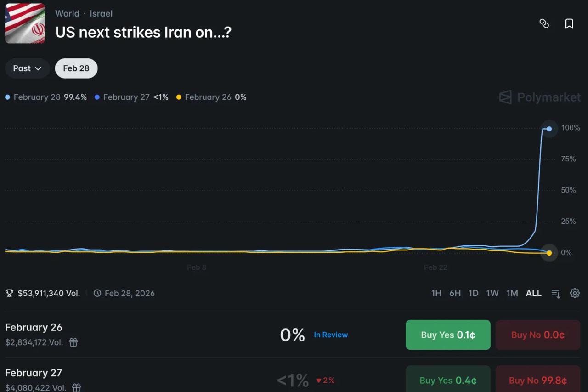Copy the market link using the chain icon
Screen dimensions: 588x392
click(x=544, y=23)
